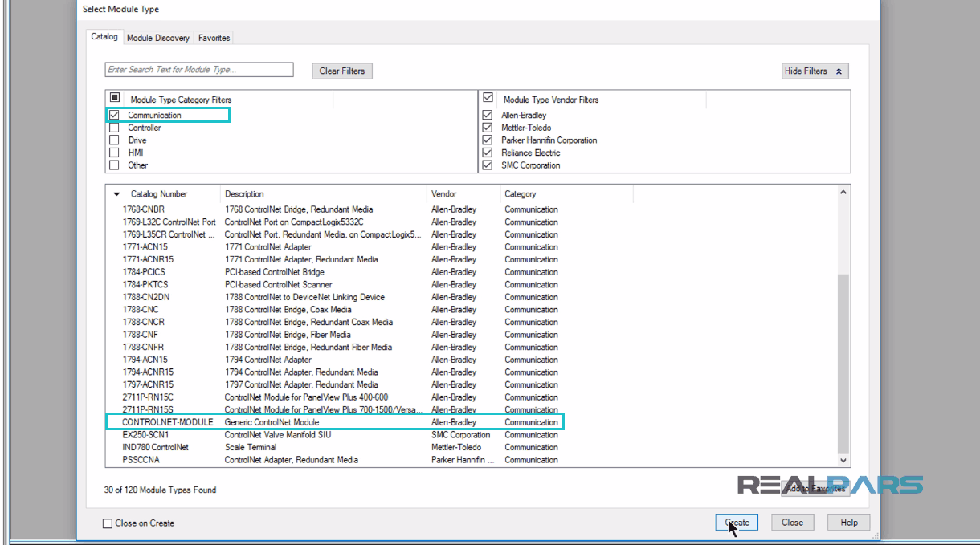The width and height of the screenshot is (980, 545).
Task: Switch to the Catalog tab
Action: 104,37
